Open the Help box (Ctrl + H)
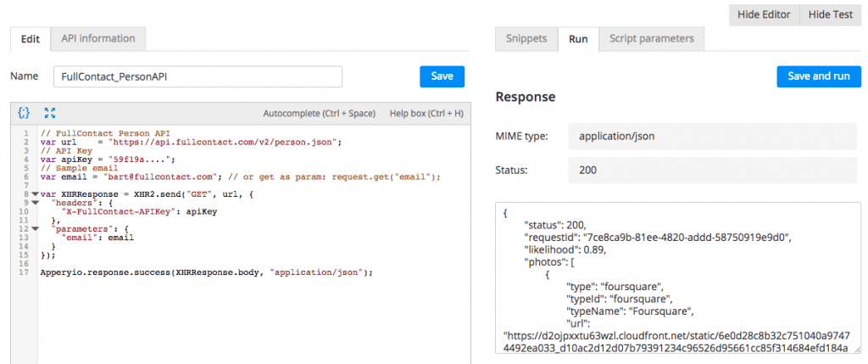The width and height of the screenshot is (868, 364). pos(426,113)
